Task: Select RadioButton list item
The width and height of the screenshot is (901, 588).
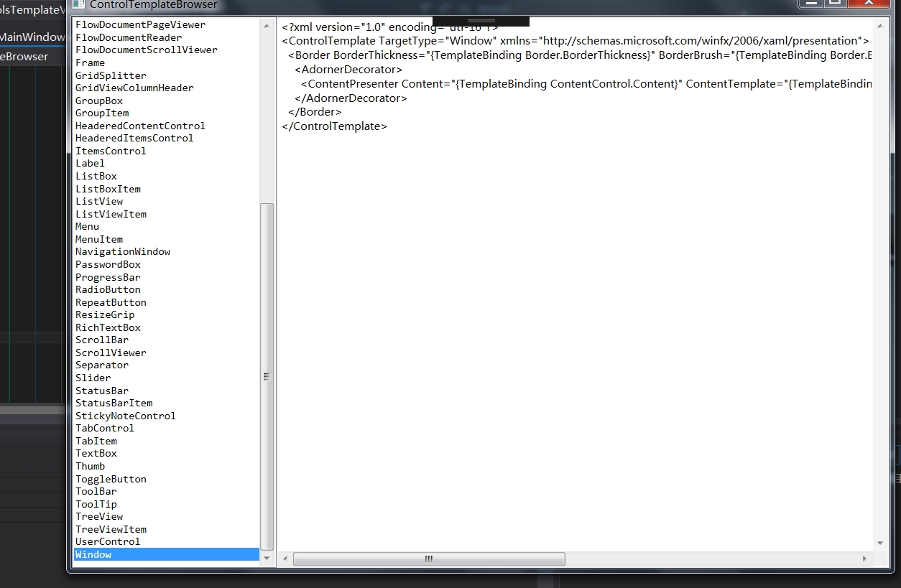Action: coord(167,289)
